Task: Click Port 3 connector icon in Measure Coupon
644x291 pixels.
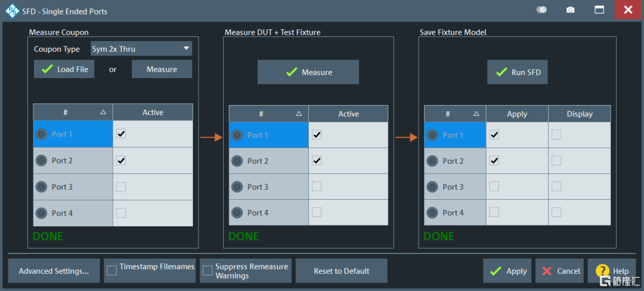Action: tap(41, 187)
